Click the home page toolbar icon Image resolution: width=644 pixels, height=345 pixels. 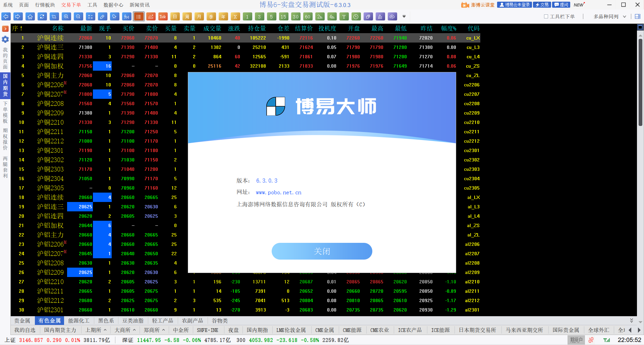[30, 16]
